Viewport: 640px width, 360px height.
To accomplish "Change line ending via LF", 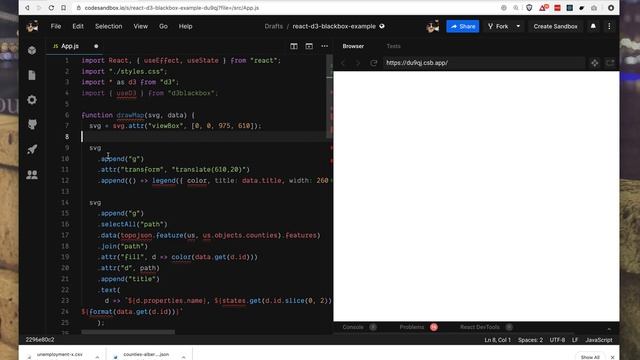I will tap(575, 340).
